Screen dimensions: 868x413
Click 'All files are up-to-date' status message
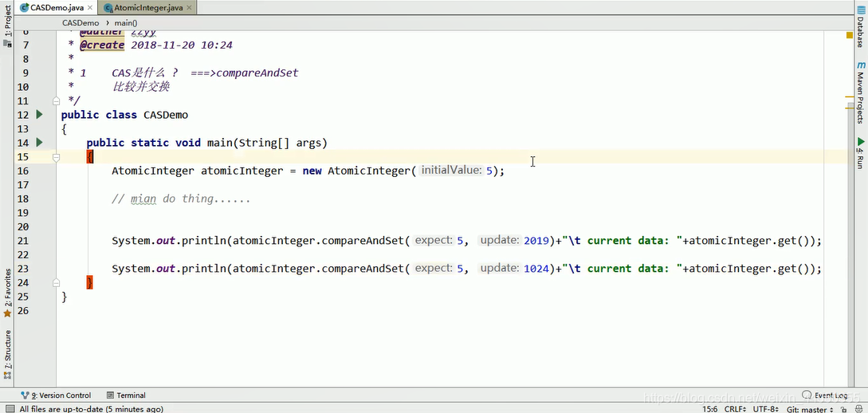pyautogui.click(x=92, y=409)
